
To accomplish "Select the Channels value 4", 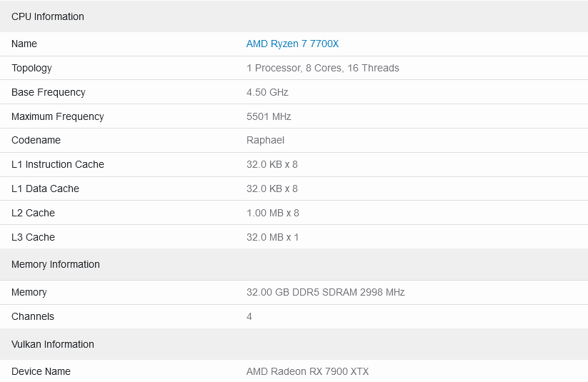I will point(249,316).
